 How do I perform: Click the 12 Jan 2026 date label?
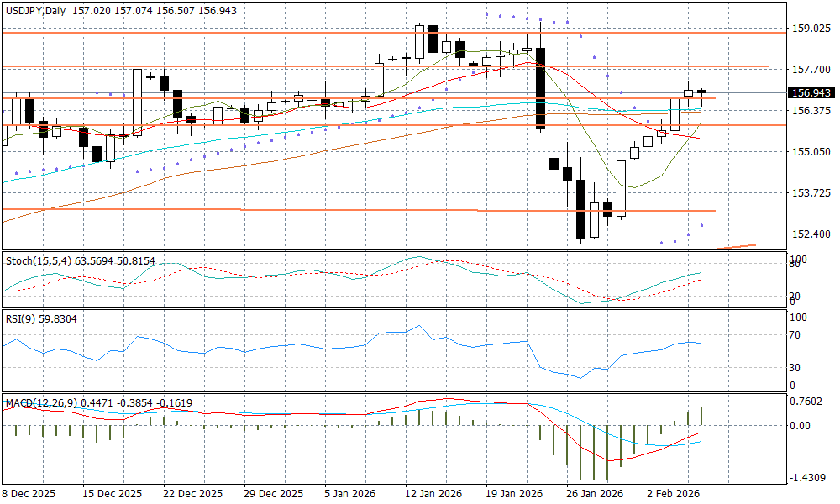coord(433,494)
